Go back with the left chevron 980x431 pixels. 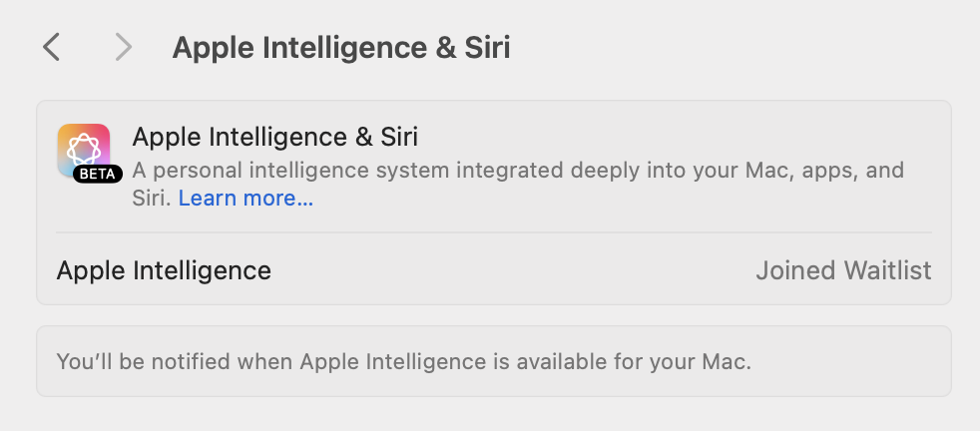(x=52, y=47)
